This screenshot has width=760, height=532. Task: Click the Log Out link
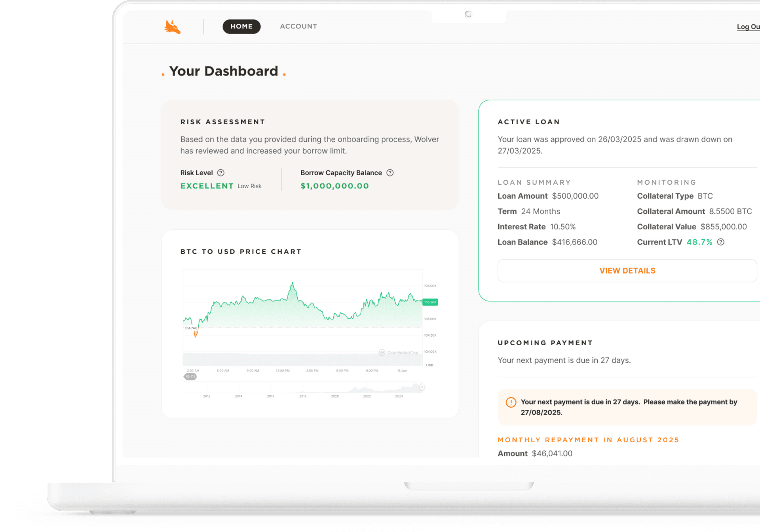point(748,27)
